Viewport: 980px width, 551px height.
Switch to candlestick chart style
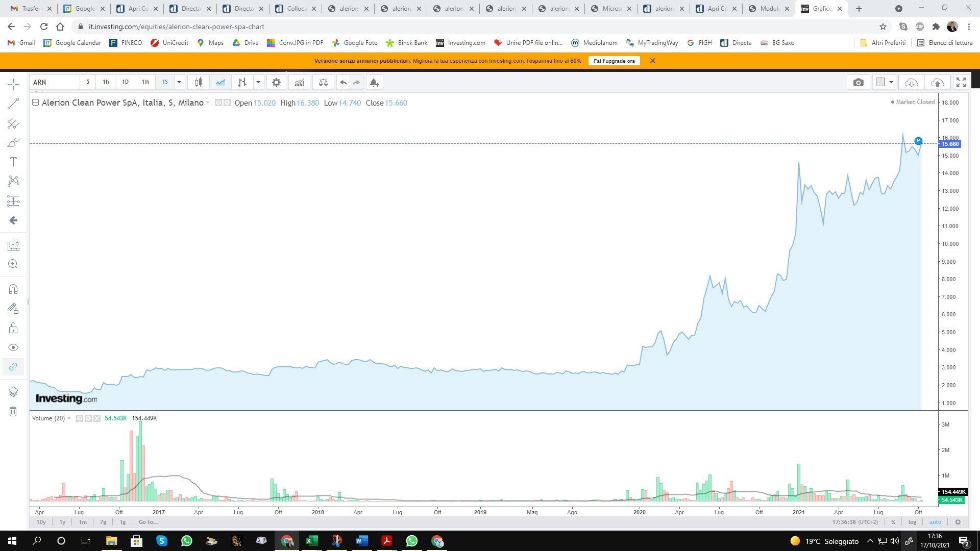(198, 82)
